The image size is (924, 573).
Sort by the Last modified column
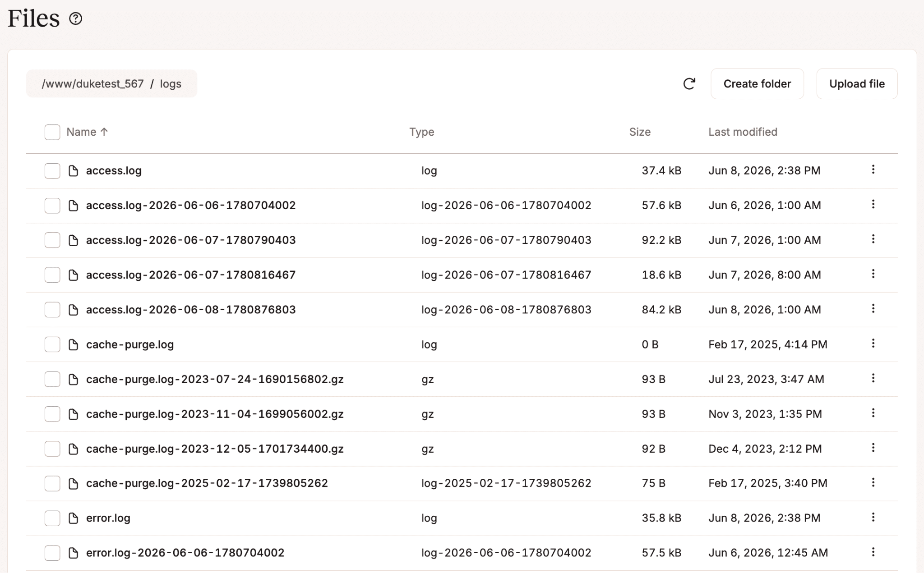(743, 132)
